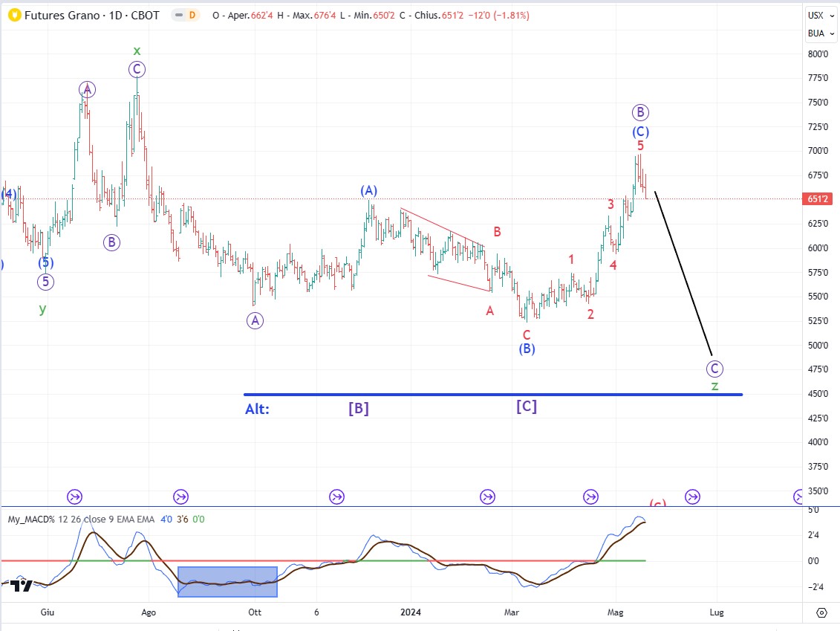Screen dimensions: 840x631
Task: Open the BUA unit dropdown
Action: coord(821,33)
